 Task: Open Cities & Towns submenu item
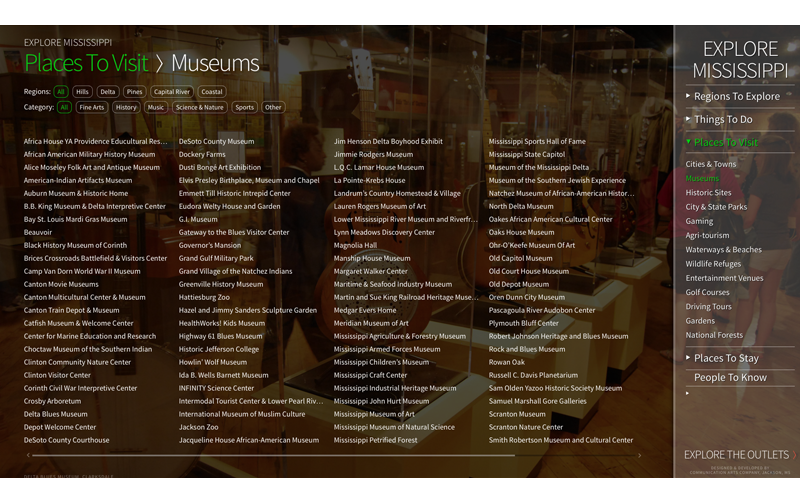pyautogui.click(x=711, y=164)
